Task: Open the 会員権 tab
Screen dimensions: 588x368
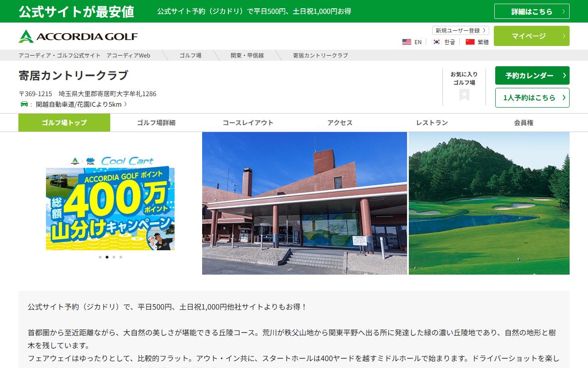Action: point(524,123)
